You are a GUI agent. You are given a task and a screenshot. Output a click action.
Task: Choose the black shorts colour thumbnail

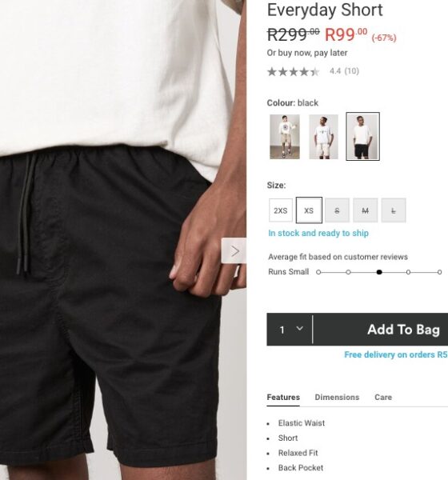click(362, 136)
